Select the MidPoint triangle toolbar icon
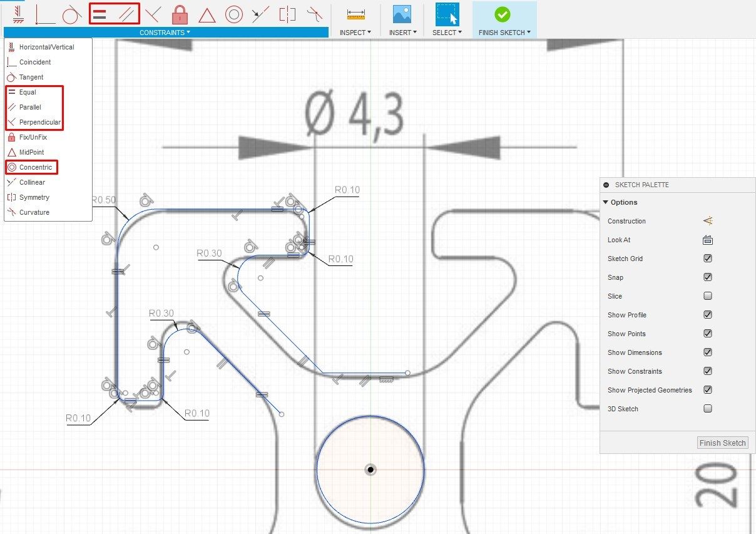Image resolution: width=756 pixels, height=534 pixels. (x=207, y=14)
